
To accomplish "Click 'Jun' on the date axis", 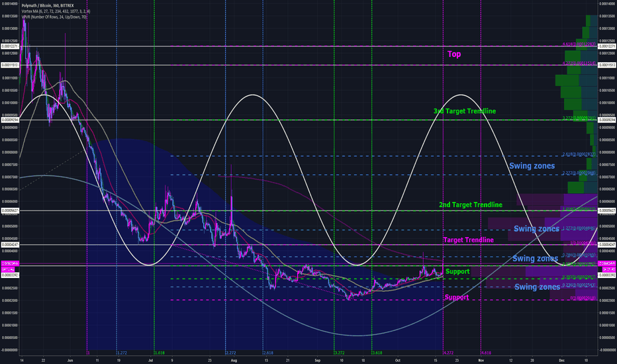I will pos(70,360).
